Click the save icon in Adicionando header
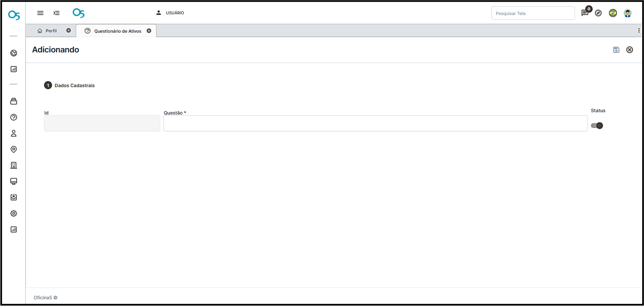644x306 pixels. [x=616, y=50]
